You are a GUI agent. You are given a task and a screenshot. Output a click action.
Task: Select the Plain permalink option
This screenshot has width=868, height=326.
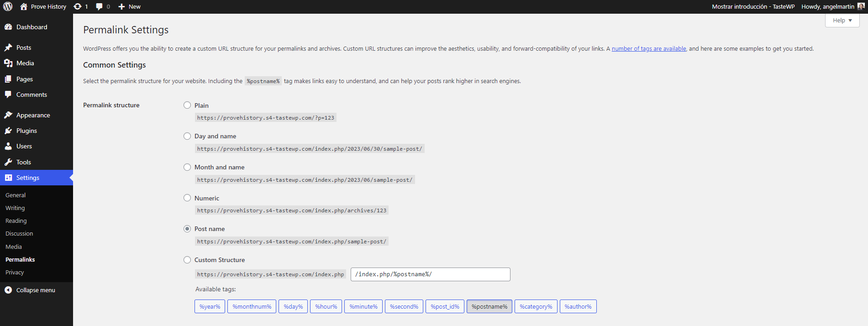187,105
